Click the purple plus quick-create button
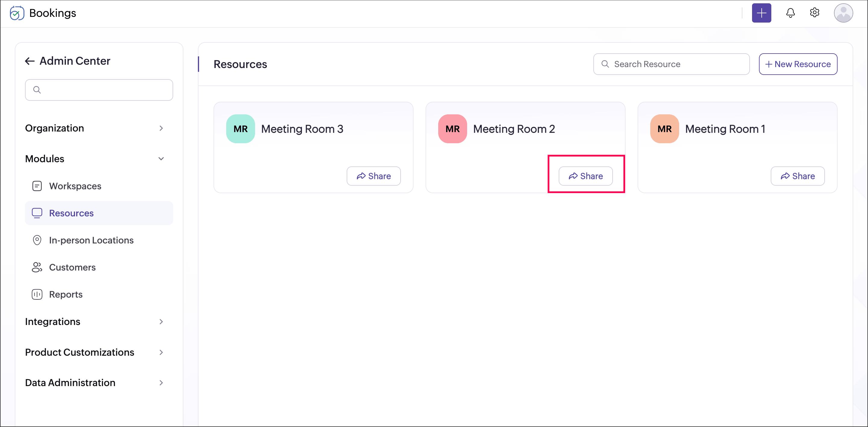This screenshot has width=868, height=427. point(761,13)
